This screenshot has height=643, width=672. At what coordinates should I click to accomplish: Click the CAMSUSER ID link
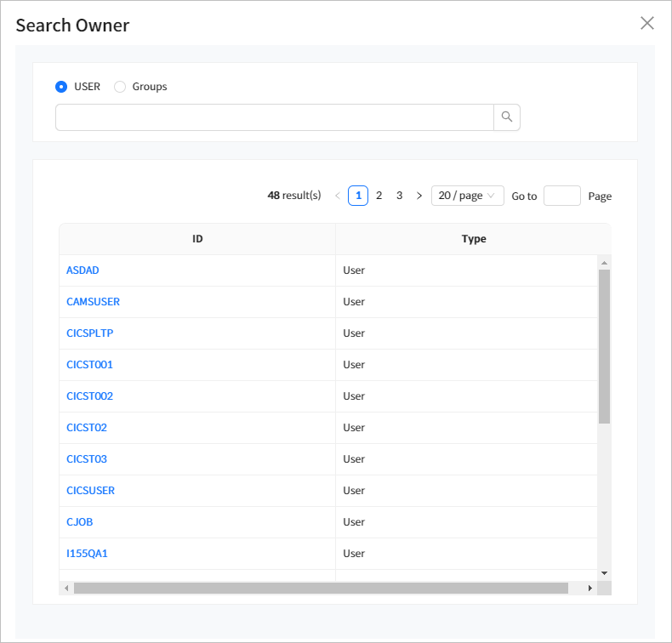tap(93, 302)
